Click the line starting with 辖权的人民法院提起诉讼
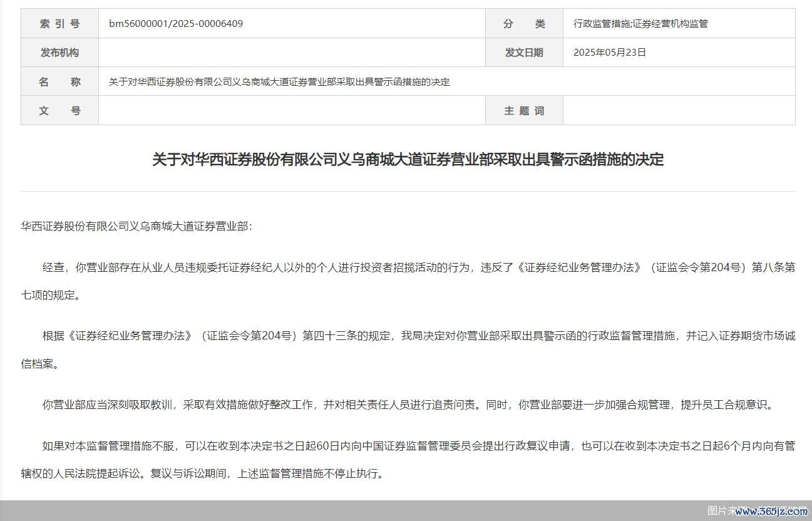The width and height of the screenshot is (812, 521). coord(202,474)
